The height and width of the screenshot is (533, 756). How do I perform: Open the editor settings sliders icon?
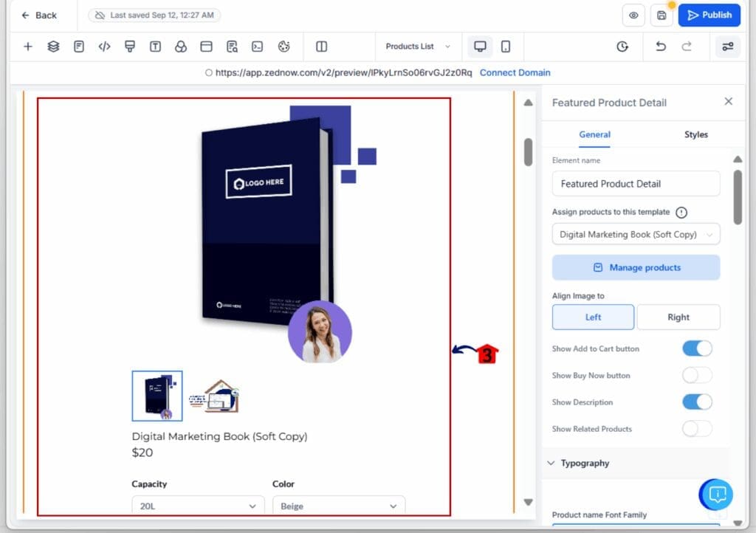727,46
